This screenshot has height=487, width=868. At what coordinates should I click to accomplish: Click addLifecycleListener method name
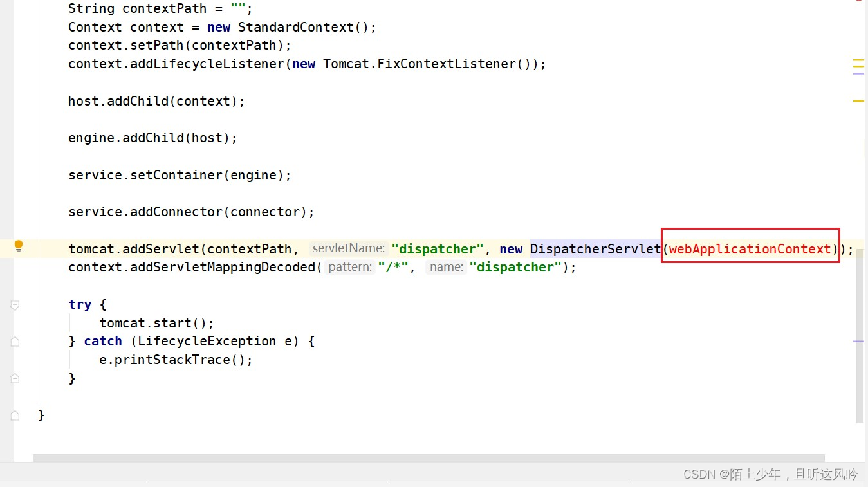pyautogui.click(x=207, y=64)
